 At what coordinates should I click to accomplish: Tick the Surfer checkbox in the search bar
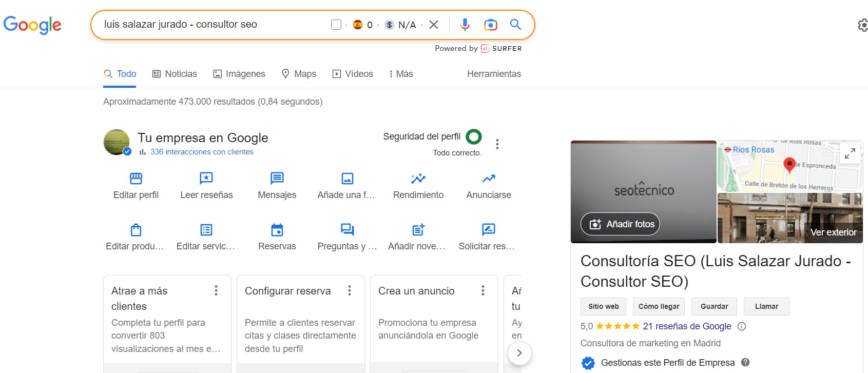click(x=336, y=25)
